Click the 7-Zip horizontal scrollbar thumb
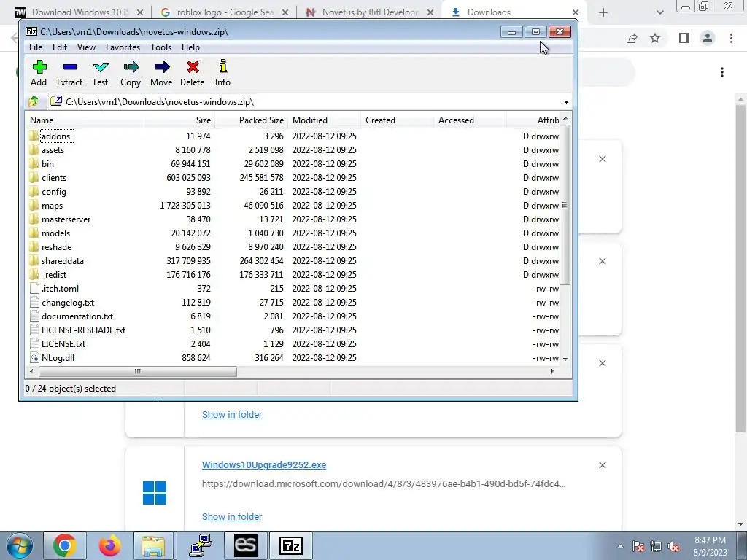The image size is (747, 560). (137, 371)
